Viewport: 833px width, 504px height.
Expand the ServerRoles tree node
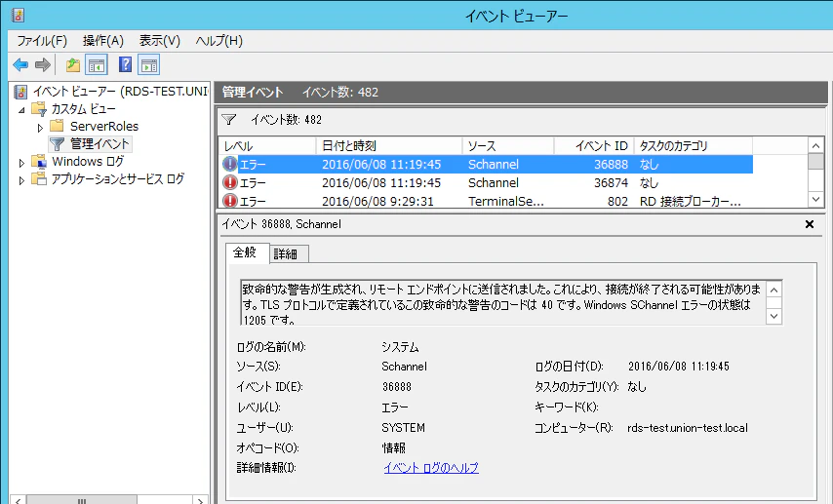[x=40, y=128]
